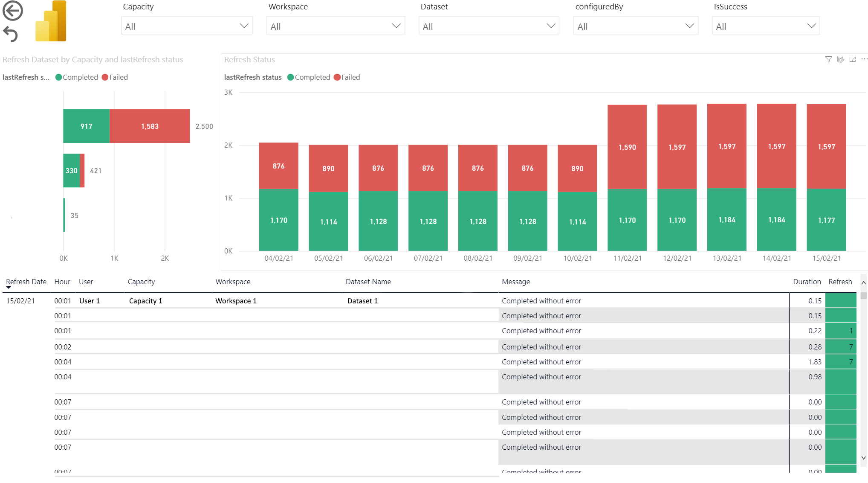Sort table by Capacity column header

(141, 282)
